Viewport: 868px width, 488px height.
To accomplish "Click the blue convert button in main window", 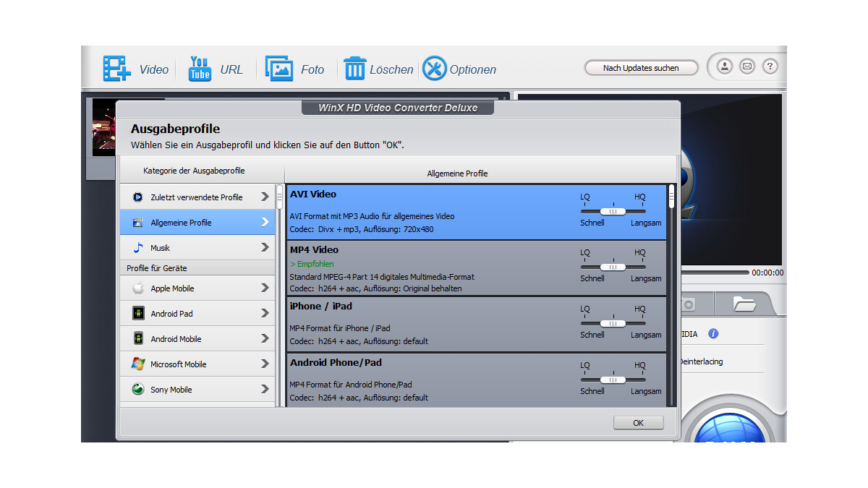I will (730, 428).
